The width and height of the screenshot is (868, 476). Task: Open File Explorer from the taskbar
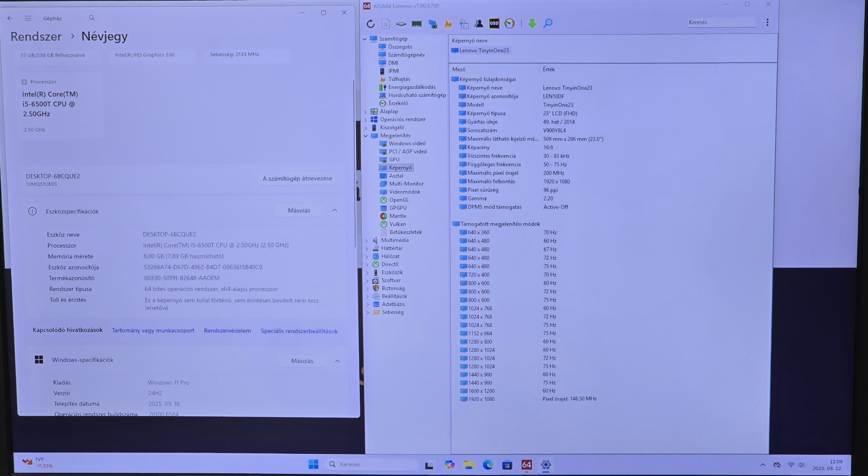pyautogui.click(x=469, y=464)
